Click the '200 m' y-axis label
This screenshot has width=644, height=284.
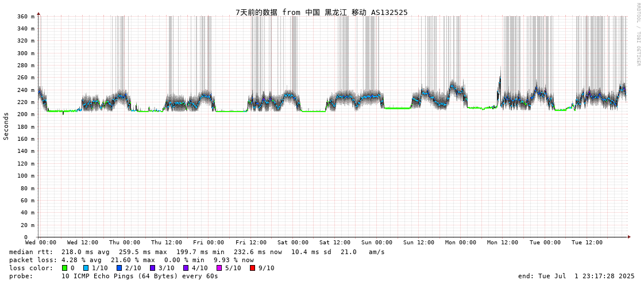coord(26,114)
